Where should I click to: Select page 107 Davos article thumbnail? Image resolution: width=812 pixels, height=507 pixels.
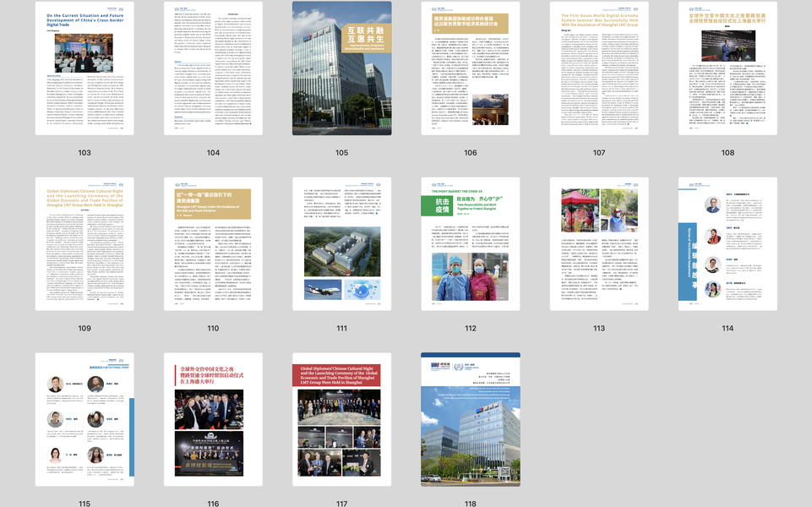coord(599,68)
